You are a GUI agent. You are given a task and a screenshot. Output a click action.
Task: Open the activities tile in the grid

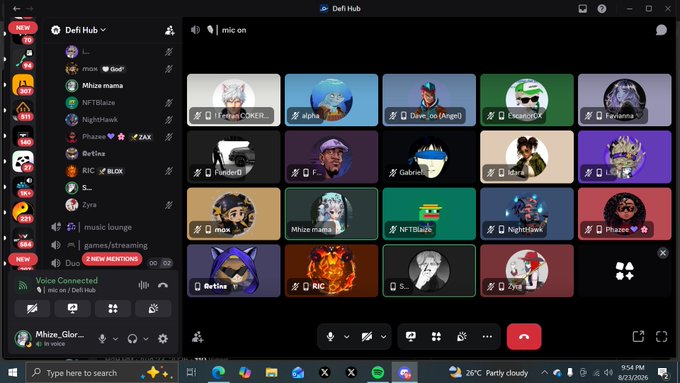click(x=624, y=271)
